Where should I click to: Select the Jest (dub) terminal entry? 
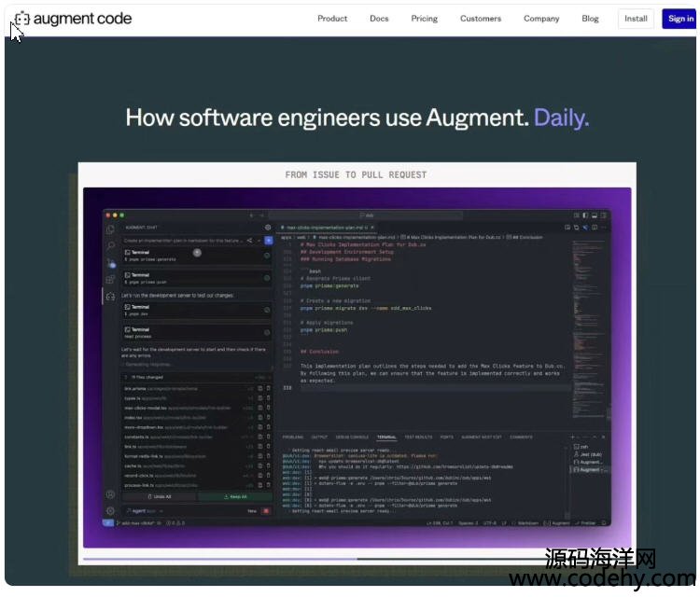pyautogui.click(x=588, y=454)
